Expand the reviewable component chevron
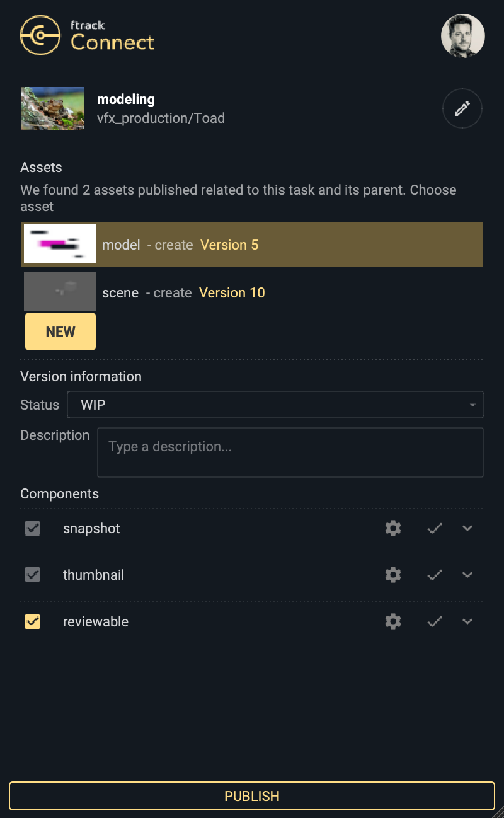504x818 pixels. coord(467,621)
